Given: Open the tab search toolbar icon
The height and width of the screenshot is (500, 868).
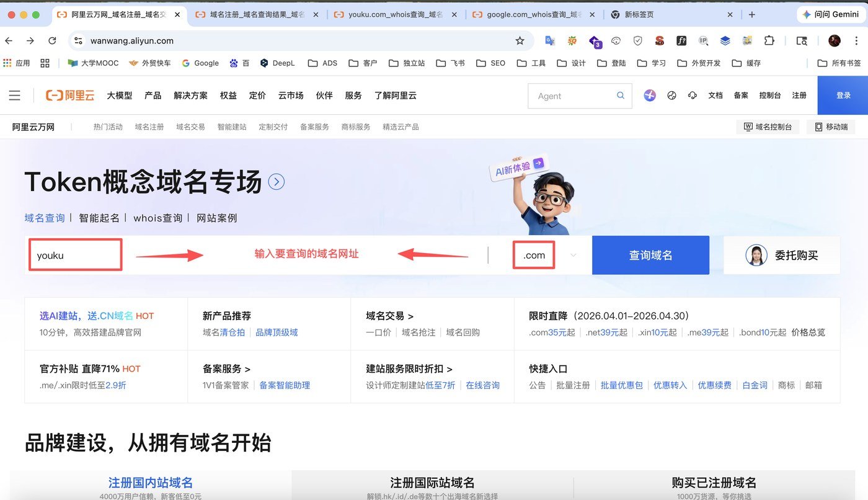Looking at the screenshot, I should point(802,41).
